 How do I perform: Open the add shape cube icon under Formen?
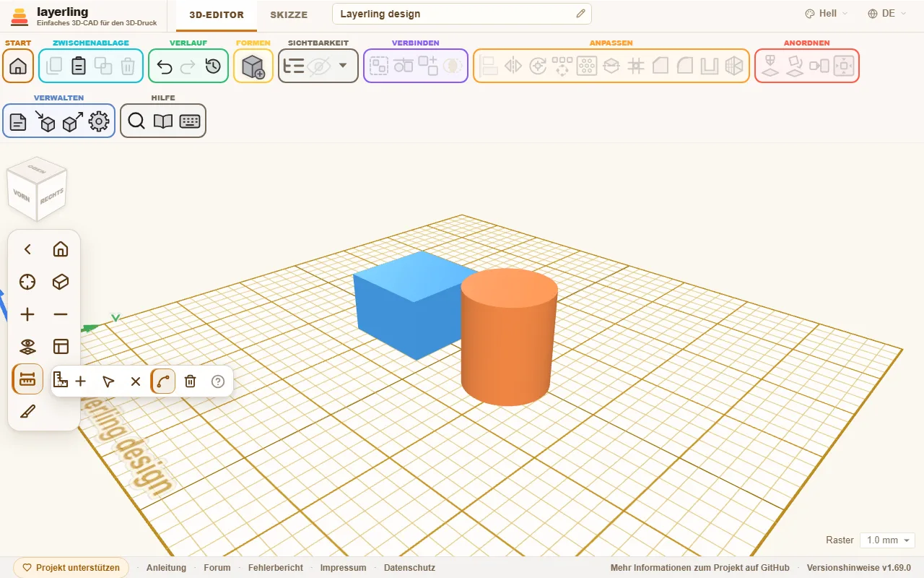click(253, 66)
